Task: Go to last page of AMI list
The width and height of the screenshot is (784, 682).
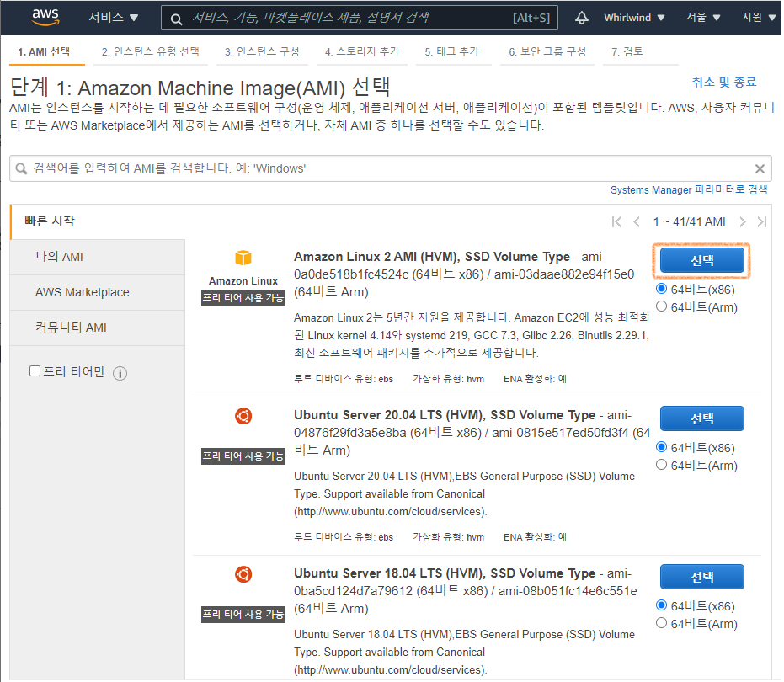Action: (762, 222)
